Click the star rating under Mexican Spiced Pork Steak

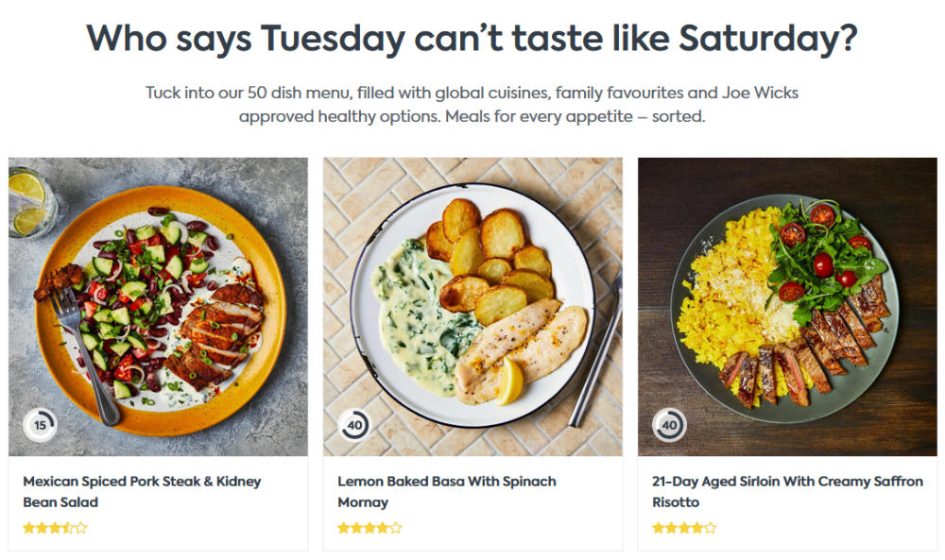(55, 528)
